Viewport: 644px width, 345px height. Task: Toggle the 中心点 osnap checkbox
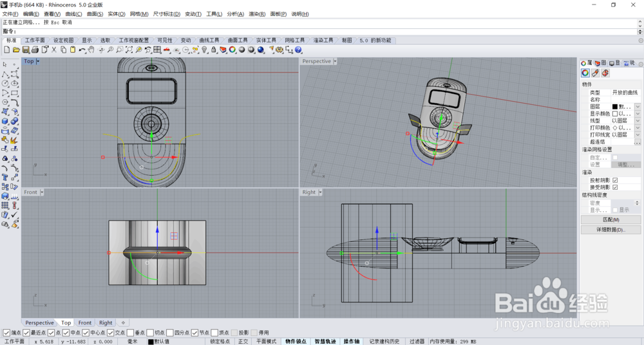pos(86,333)
